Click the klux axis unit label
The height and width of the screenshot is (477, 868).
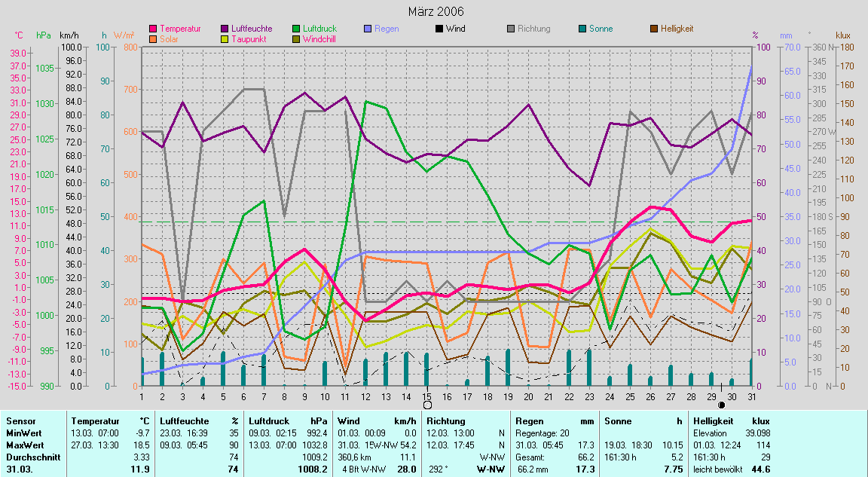(843, 35)
